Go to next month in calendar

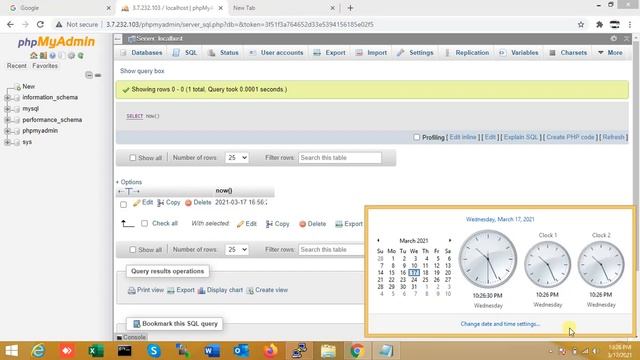[450, 241]
